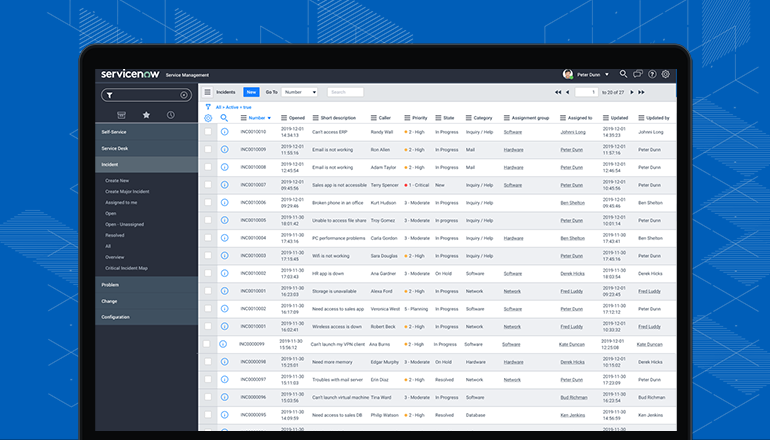Open Bud Richman assigned-to link
770x440 pixels.
[574, 397]
